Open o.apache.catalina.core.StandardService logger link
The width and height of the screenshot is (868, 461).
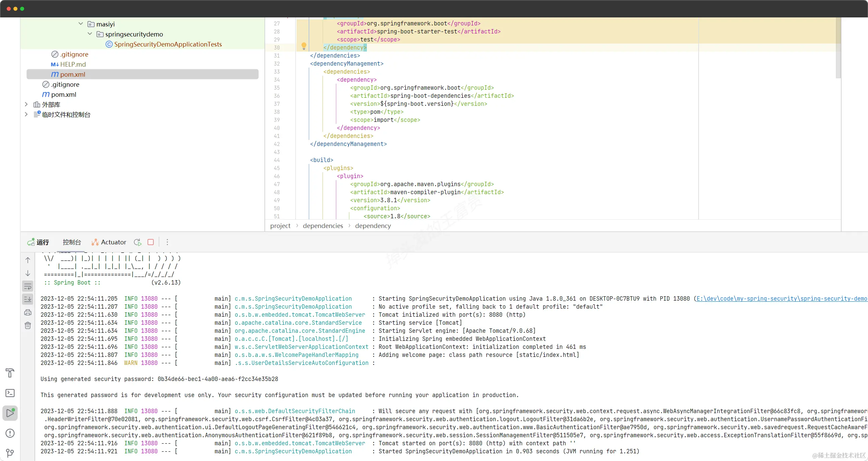pyautogui.click(x=298, y=323)
